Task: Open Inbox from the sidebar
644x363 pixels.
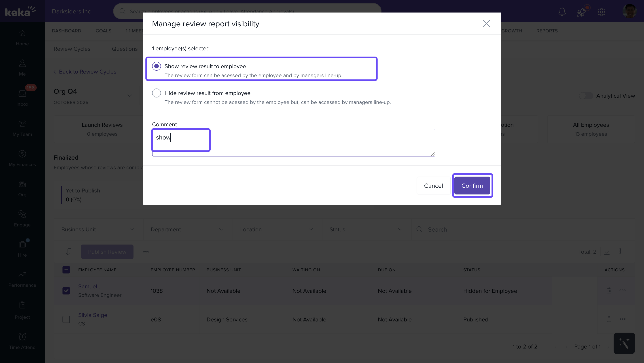Action: click(22, 97)
